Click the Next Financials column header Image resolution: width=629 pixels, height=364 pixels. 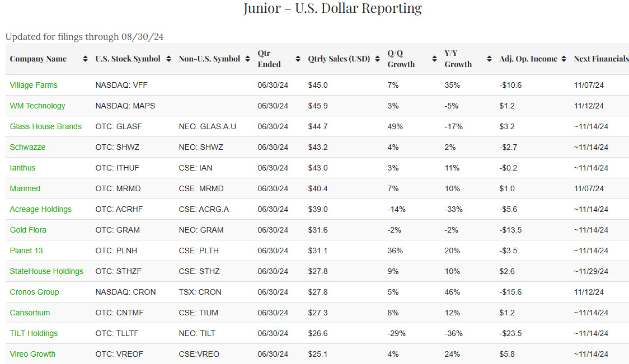(x=601, y=59)
